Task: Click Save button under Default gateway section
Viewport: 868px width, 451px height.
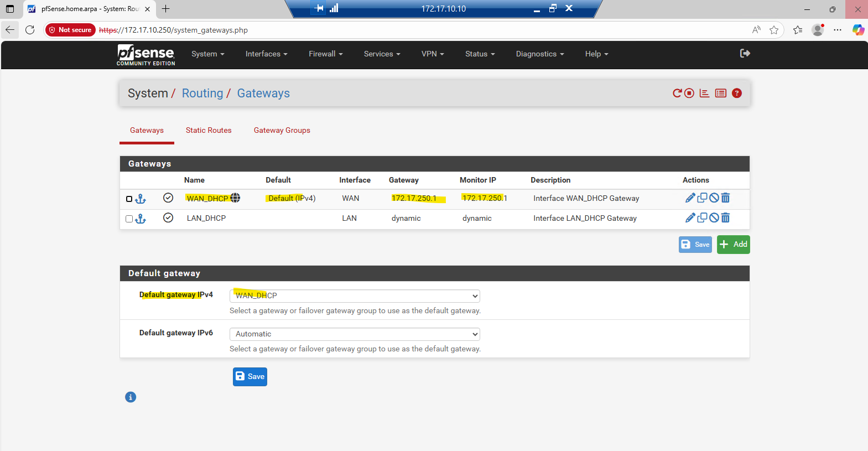Action: click(x=250, y=376)
